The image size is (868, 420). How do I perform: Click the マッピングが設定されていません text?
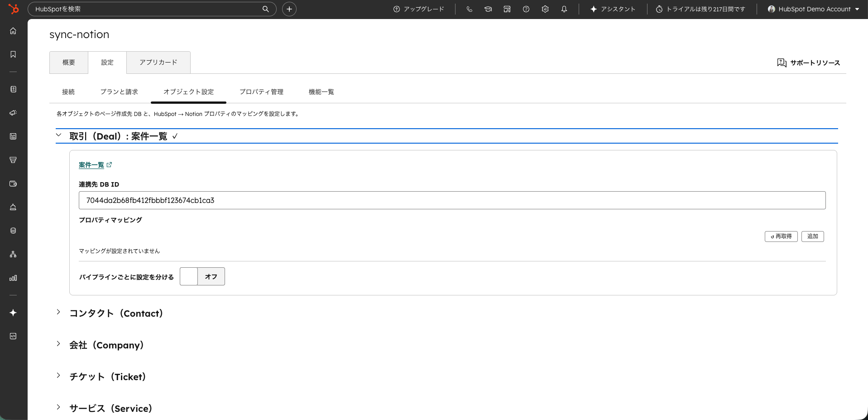[120, 251]
